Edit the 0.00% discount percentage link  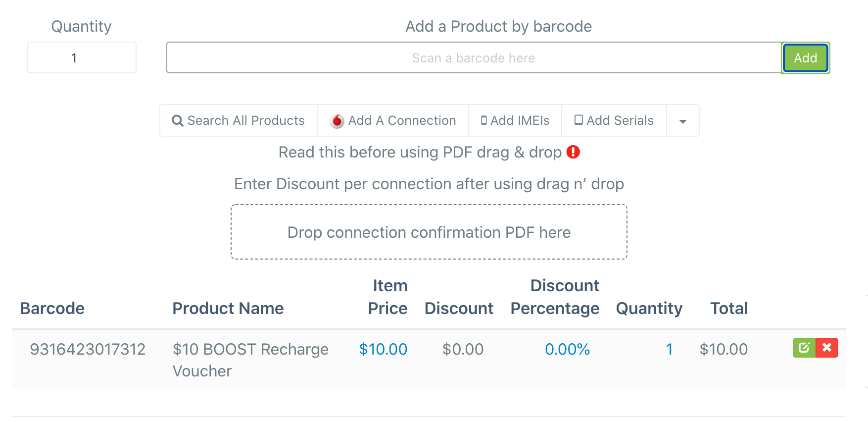pos(567,349)
